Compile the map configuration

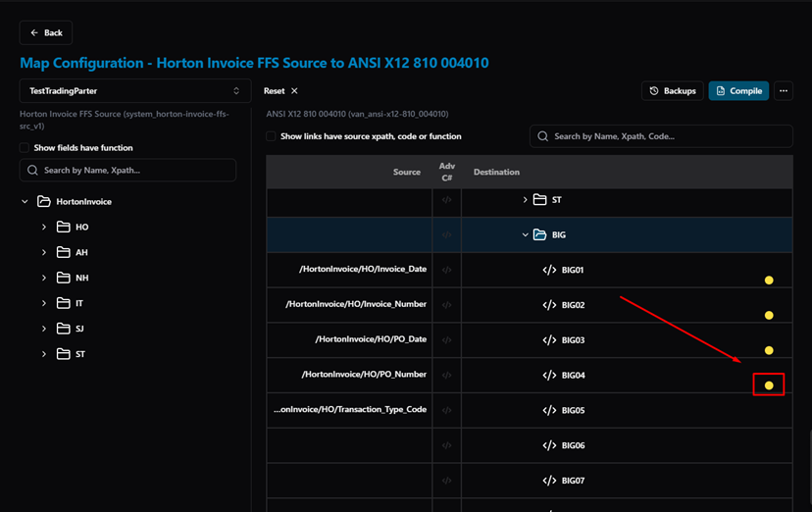click(738, 90)
